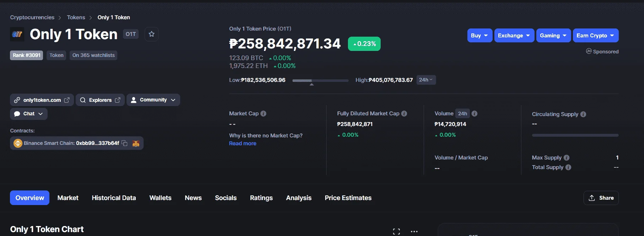
Task: Copy the Binance Smart Chain contract address
Action: point(124,143)
